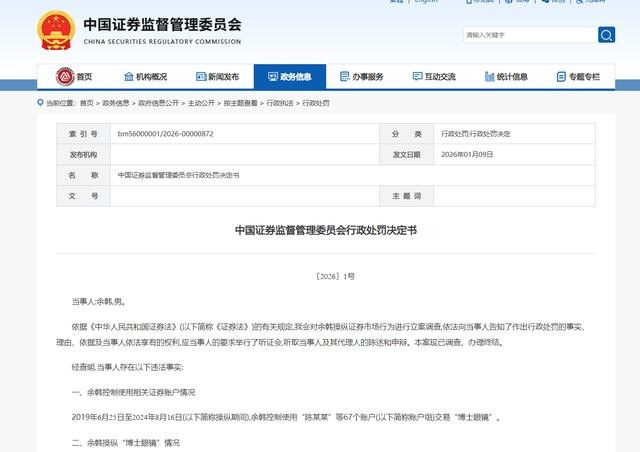Click the 中国证券监督管理委员会 site title
Viewport: 640px width, 452px height.
point(162,25)
